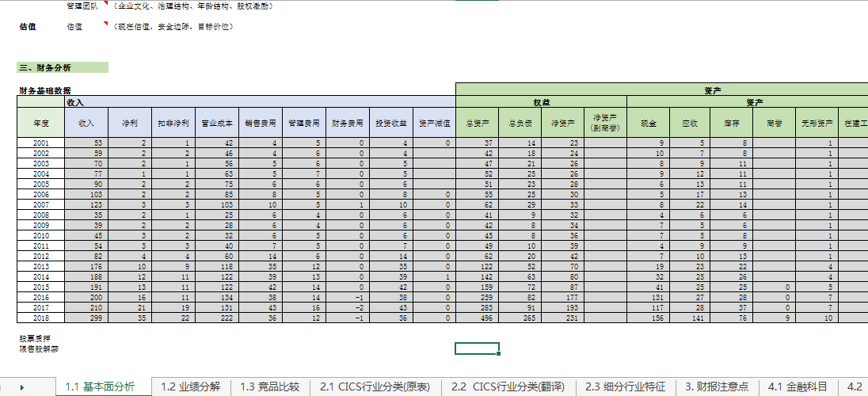Click the 销售费用 column header cell

(261, 123)
